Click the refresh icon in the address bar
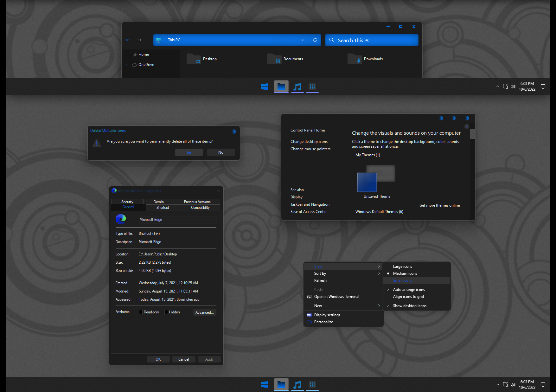The image size is (556, 392). (x=315, y=40)
